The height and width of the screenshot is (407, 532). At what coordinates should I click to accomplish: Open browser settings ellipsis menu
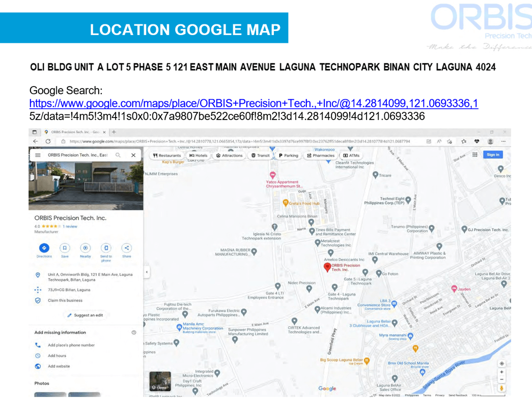[503, 141]
